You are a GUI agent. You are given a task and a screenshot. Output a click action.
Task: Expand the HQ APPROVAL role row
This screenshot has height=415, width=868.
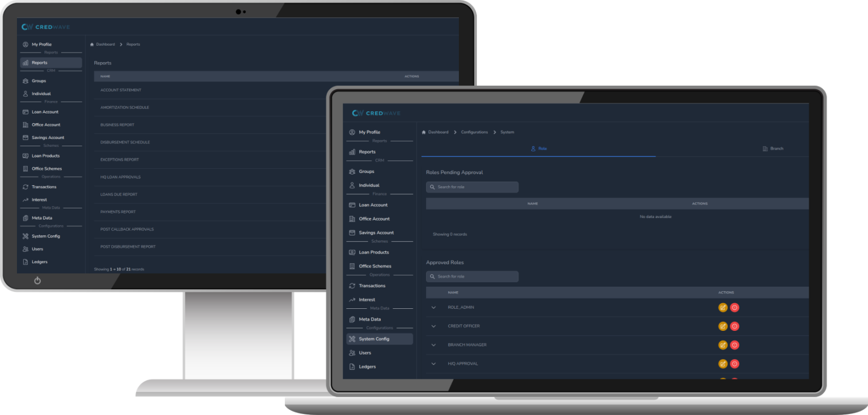[433, 363]
